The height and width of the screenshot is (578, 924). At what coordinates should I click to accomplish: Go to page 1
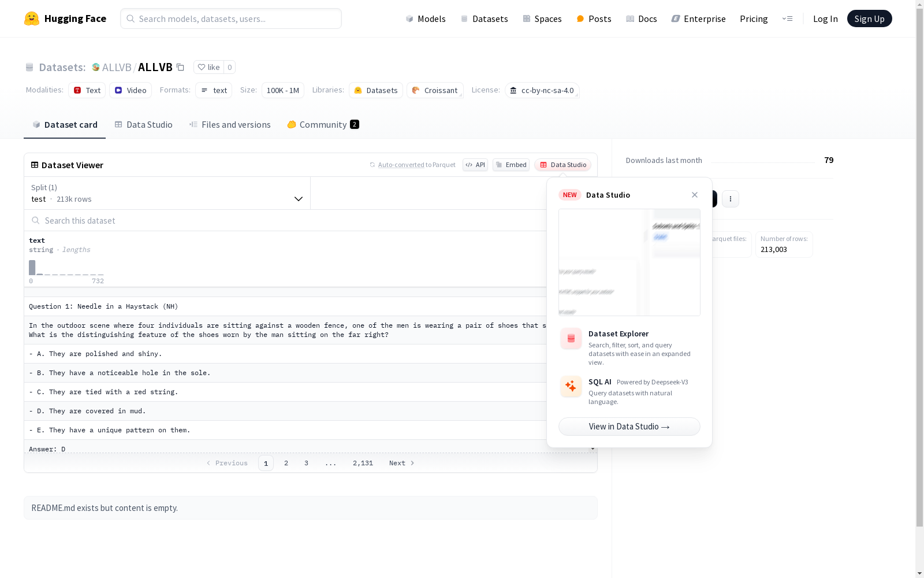click(x=266, y=463)
